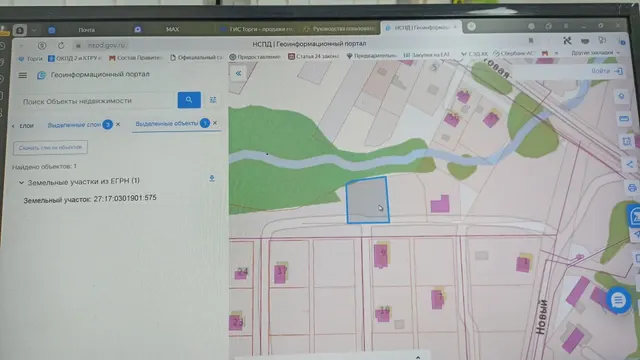640x360 pixels.
Task: Select the ruler measurement tool on the map
Action: coord(624,119)
